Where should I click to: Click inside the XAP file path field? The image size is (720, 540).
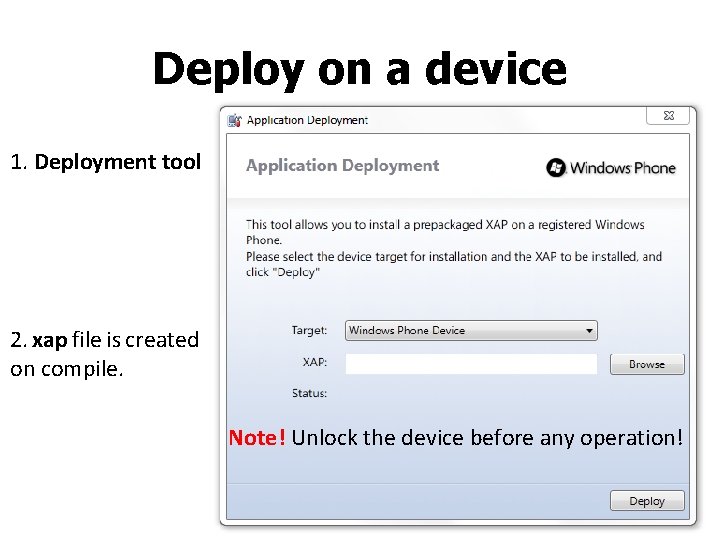click(x=471, y=364)
